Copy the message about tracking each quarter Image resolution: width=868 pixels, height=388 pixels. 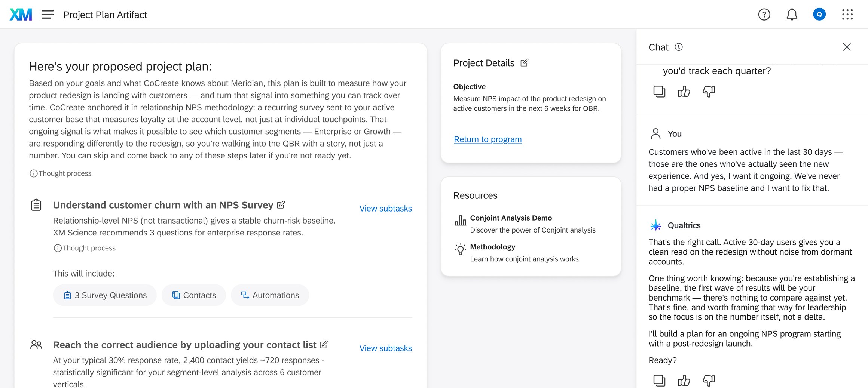coord(659,92)
